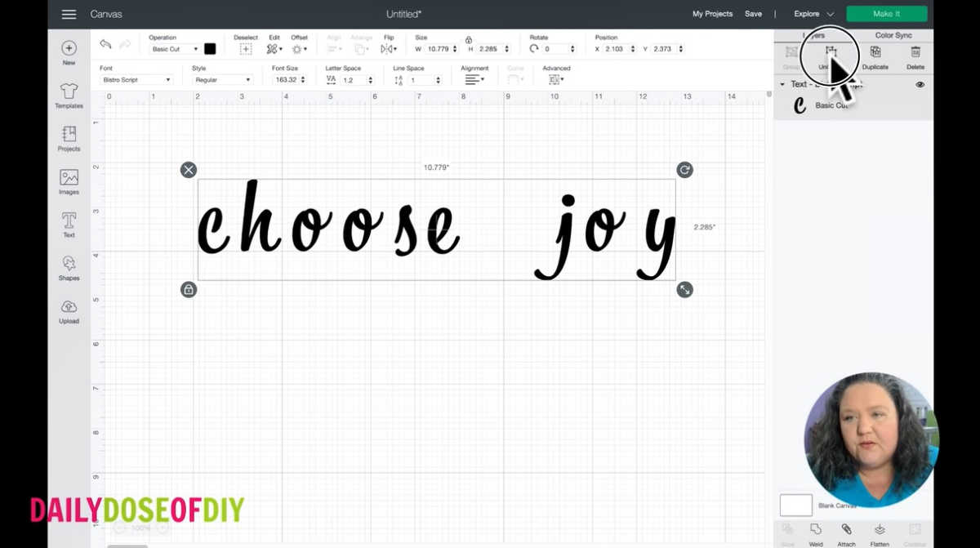The height and width of the screenshot is (548, 980).
Task: Adjust the Letter Space stepper arrows
Action: coord(370,80)
